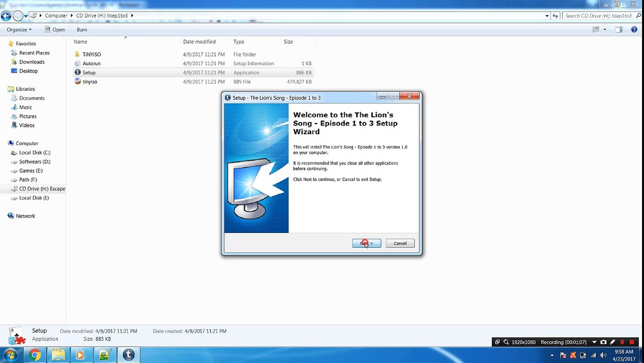Click the search magnifier icon
Viewport: 644px width, 363px height.
(x=638, y=16)
